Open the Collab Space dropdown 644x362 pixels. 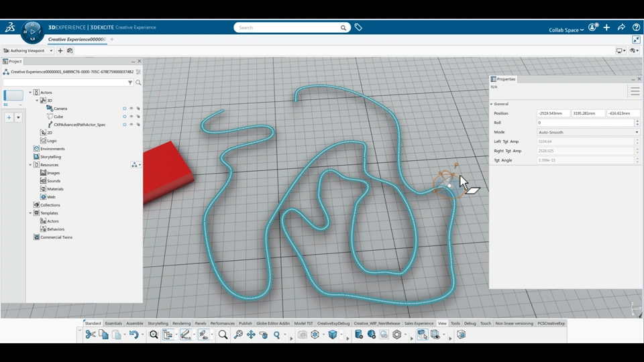(x=566, y=30)
